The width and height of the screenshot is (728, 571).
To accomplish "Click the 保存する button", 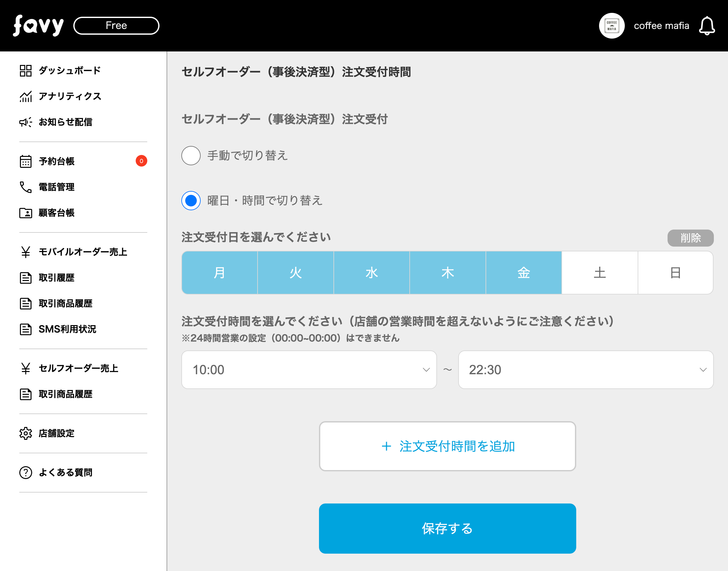I will pos(447,528).
